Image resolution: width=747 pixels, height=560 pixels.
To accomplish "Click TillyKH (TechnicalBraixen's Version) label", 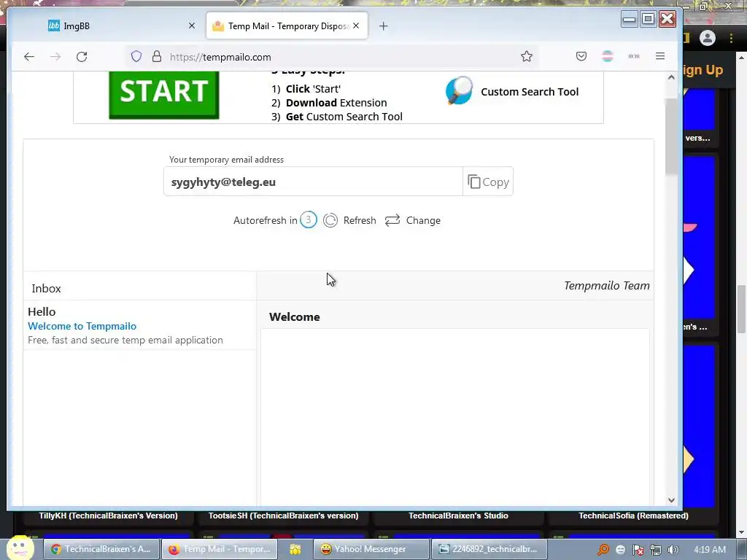I will (108, 516).
